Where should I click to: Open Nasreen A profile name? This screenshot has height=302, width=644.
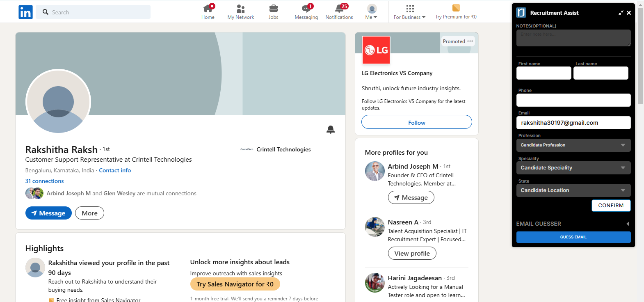pos(403,222)
